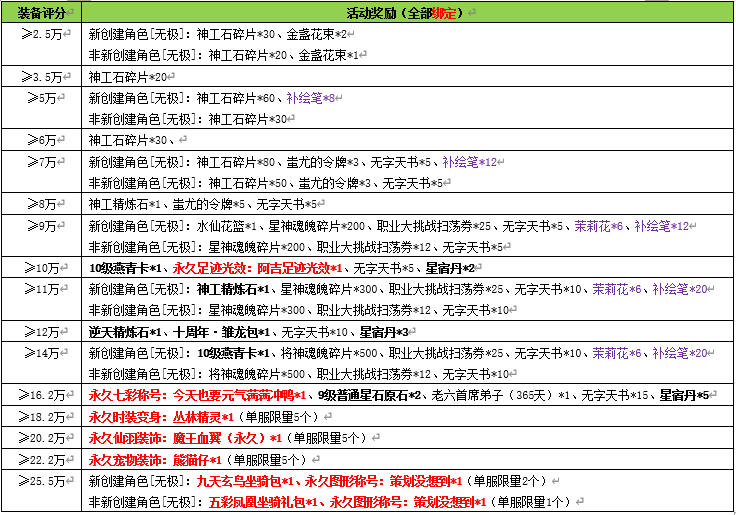Click the red 永久足迹光效：阿吉足迹光效*1 text
736x515 pixels.
click(x=257, y=268)
